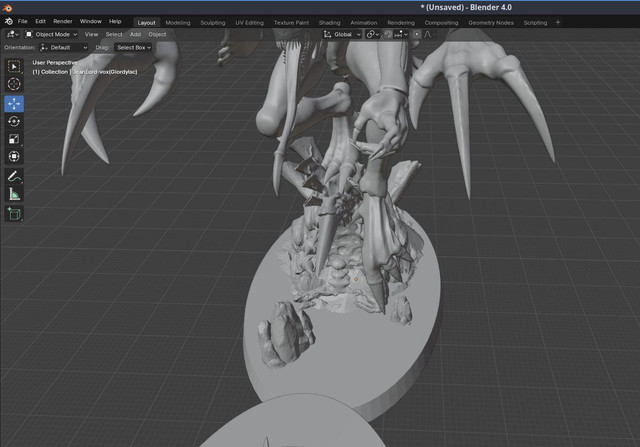This screenshot has height=447, width=640.
Task: Switch to the Modeling workspace tab
Action: [178, 23]
